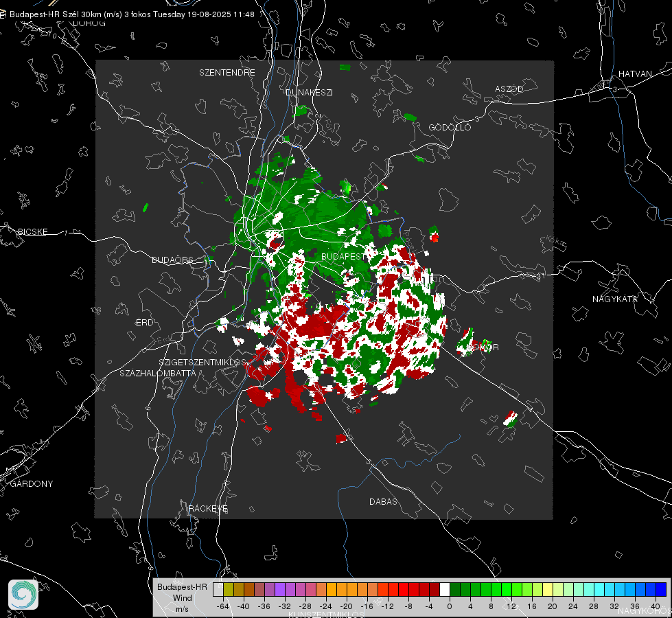The image size is (672, 618).
Task: Click the BUDAPEST label on radar map
Action: [343, 256]
